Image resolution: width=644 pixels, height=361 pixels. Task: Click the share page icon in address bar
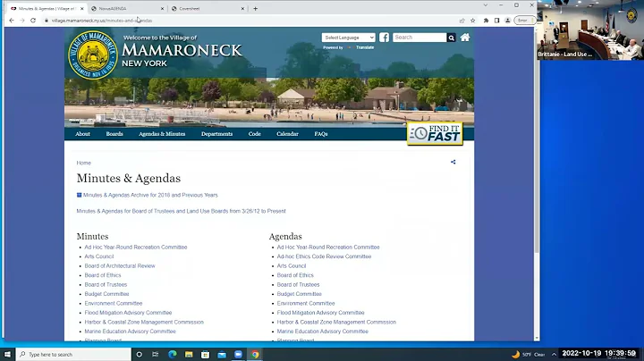pos(462,20)
